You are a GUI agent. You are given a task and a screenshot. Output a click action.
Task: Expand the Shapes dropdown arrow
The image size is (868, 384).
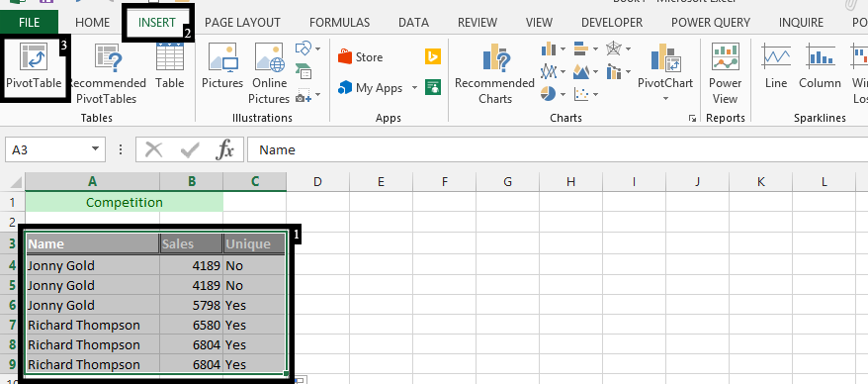[x=317, y=48]
